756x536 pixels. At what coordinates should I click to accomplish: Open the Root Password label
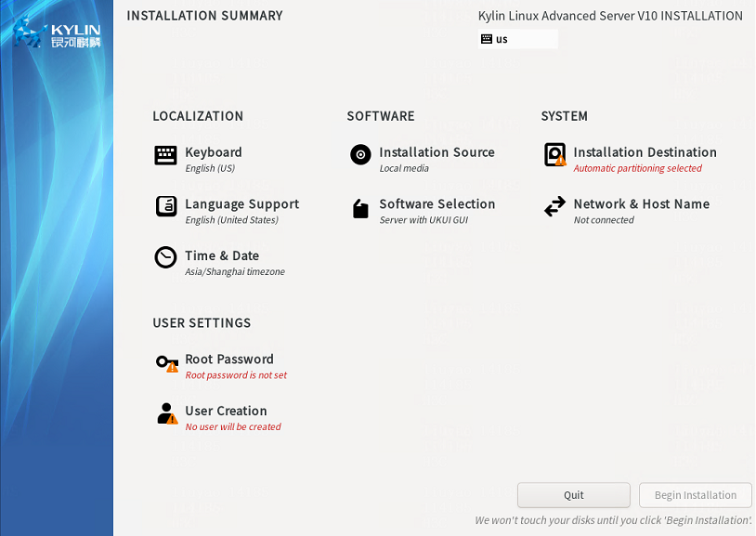pyautogui.click(x=229, y=360)
